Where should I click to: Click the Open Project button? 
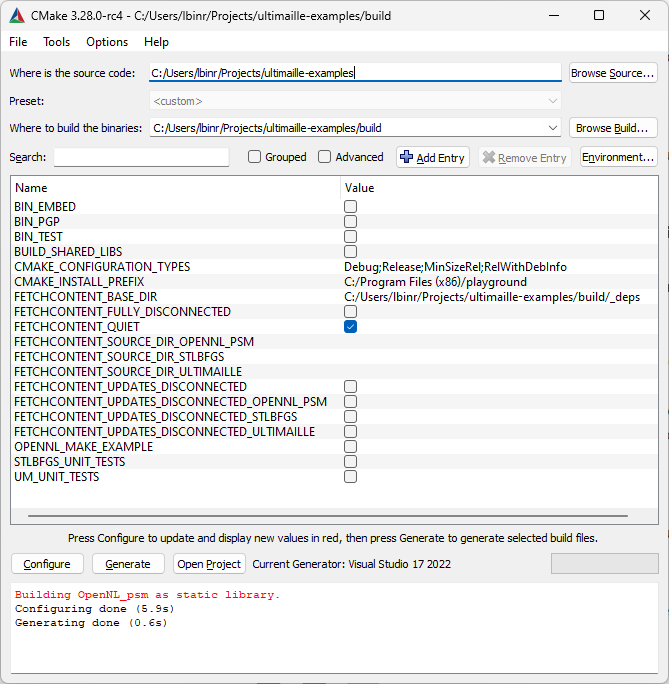pos(209,564)
